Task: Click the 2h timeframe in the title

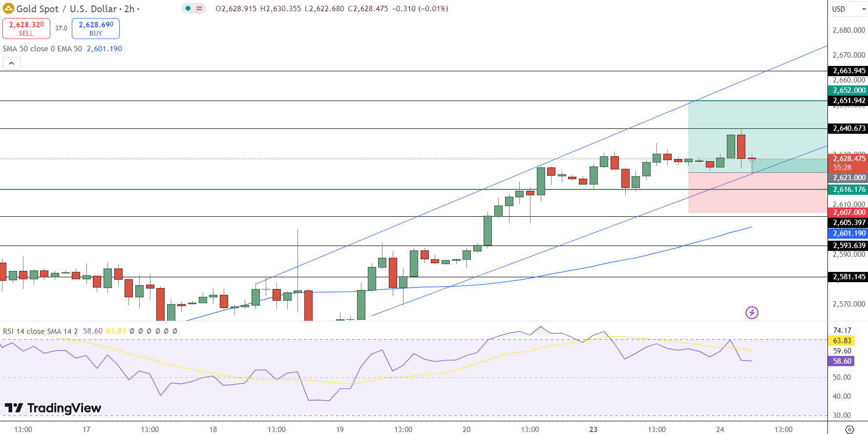Action: [x=129, y=9]
